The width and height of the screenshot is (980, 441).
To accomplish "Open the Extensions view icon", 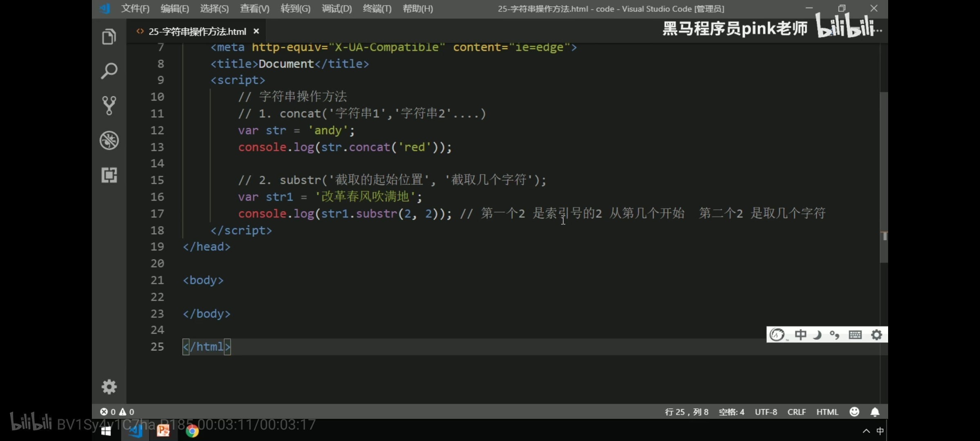I will [109, 175].
